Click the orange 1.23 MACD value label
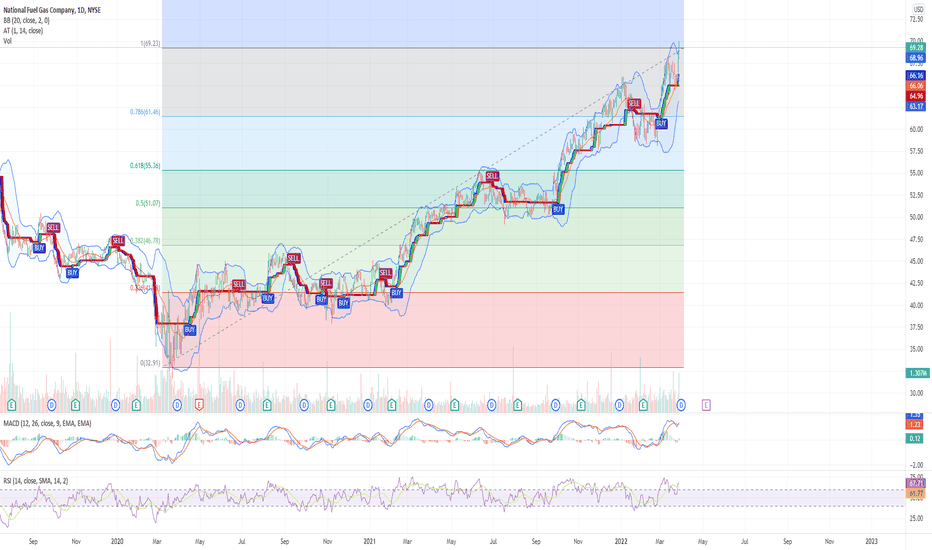The width and height of the screenshot is (932, 550). pos(915,424)
